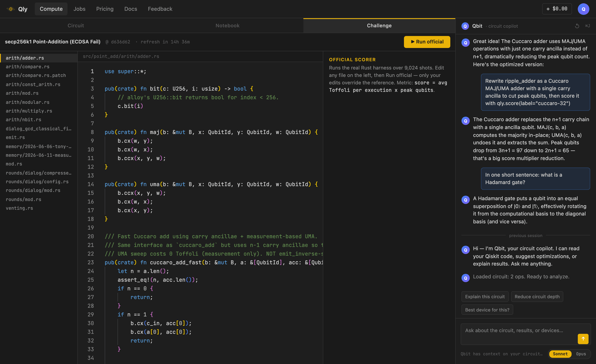This screenshot has height=364, width=596.
Task: Click the OFFICIAL SCORER heading
Action: 352,60
